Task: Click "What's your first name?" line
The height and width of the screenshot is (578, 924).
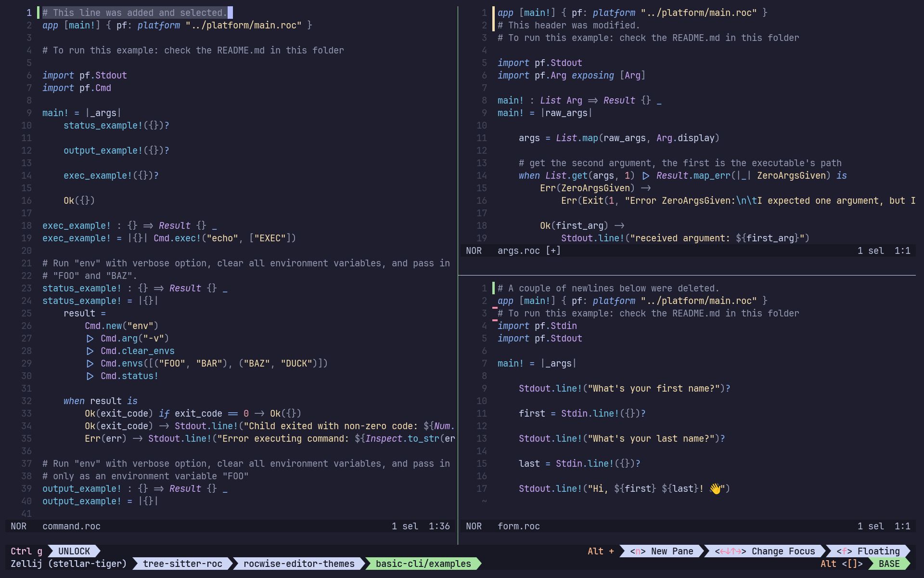Action: click(x=625, y=388)
